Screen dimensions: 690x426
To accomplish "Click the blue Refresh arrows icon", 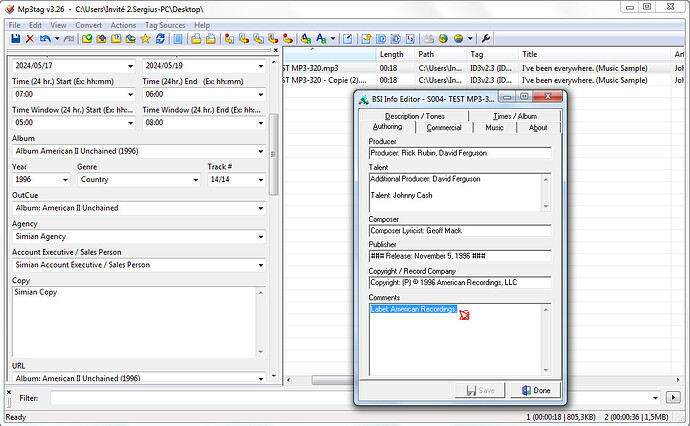I will pyautogui.click(x=160, y=39).
